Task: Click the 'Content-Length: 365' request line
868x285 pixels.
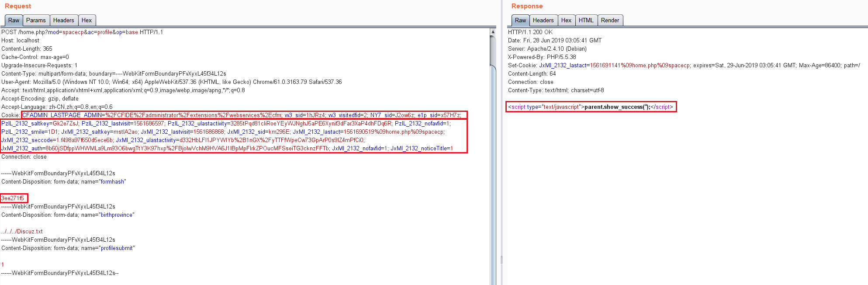Action: click(27, 49)
